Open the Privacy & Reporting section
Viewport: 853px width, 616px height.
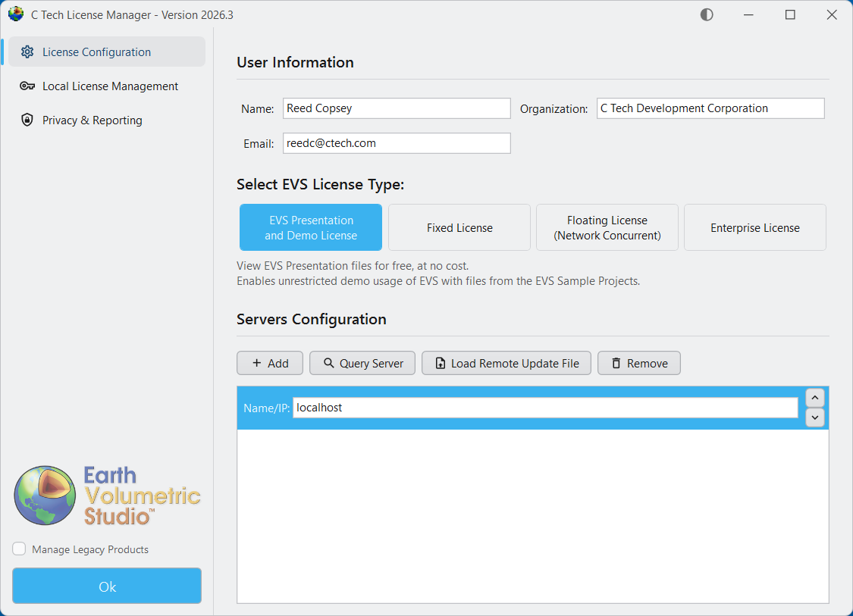click(93, 120)
